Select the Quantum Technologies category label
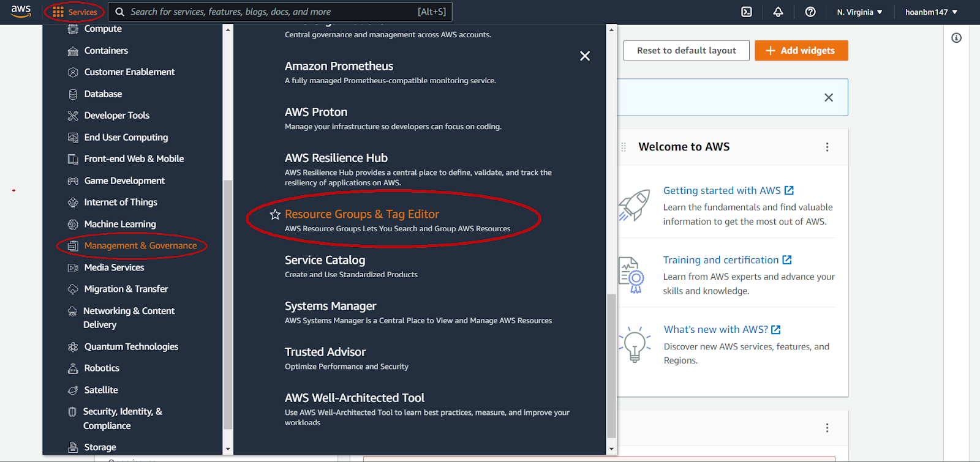Screen dimensions: 980x462 131,346
